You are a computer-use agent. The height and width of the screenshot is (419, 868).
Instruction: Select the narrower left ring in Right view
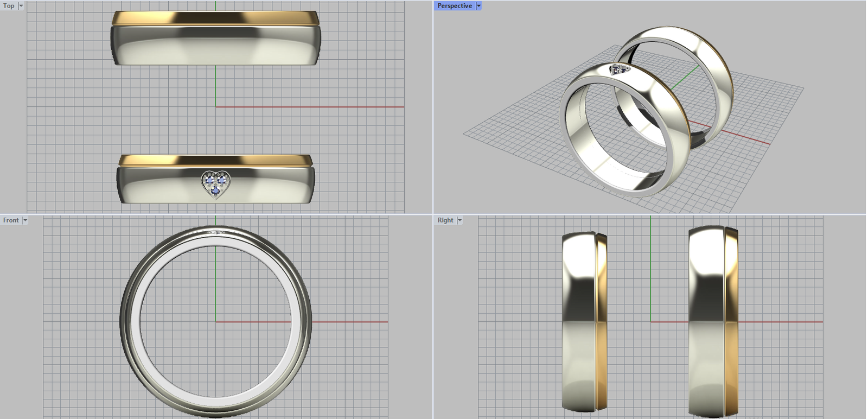[579, 320]
